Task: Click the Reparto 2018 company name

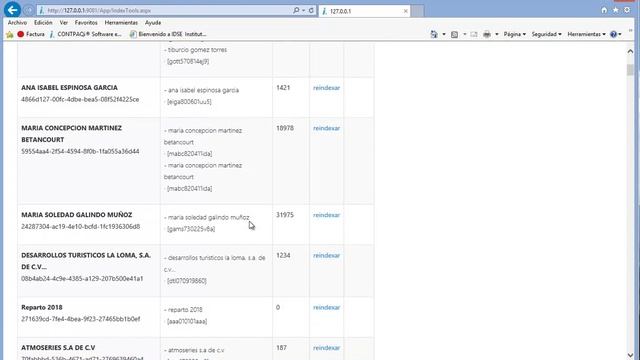Action: pos(42,308)
